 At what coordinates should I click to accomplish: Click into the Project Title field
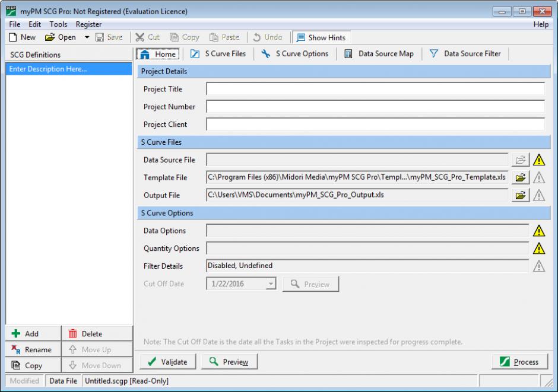click(x=375, y=89)
